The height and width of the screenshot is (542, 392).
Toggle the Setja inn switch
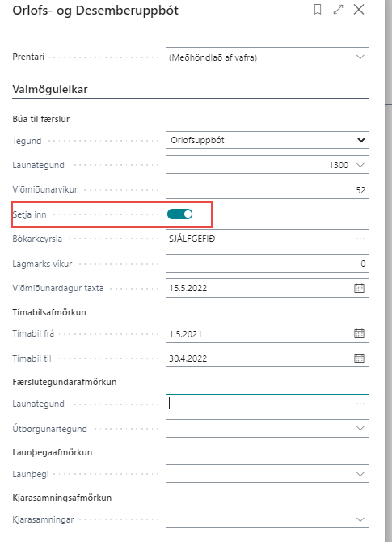[179, 214]
